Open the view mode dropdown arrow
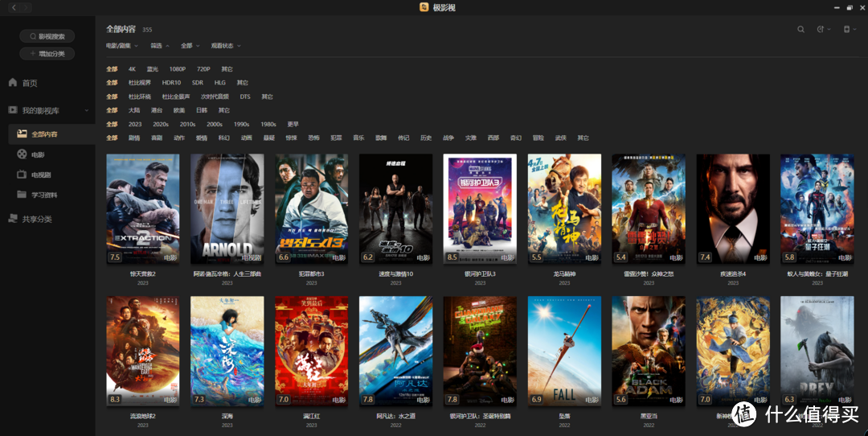868x436 pixels. coord(854,30)
